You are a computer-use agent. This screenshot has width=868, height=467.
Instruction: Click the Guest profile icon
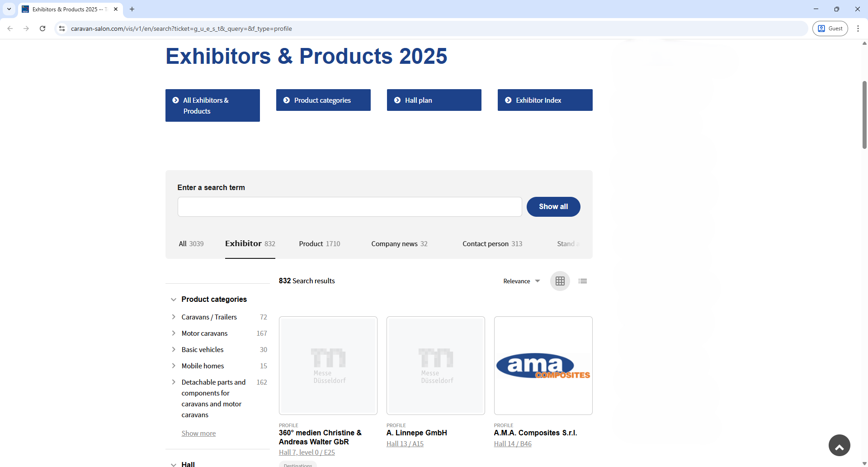pyautogui.click(x=830, y=28)
